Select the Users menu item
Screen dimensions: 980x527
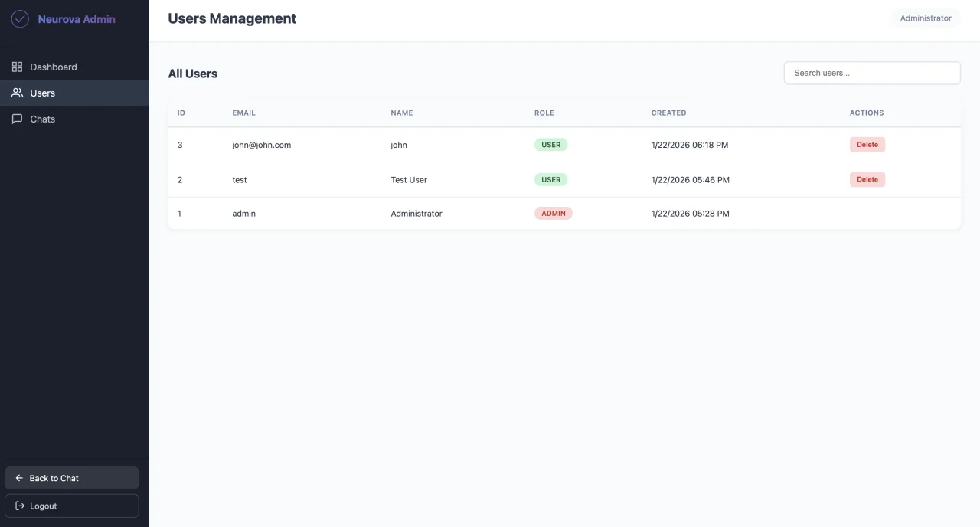click(74, 93)
